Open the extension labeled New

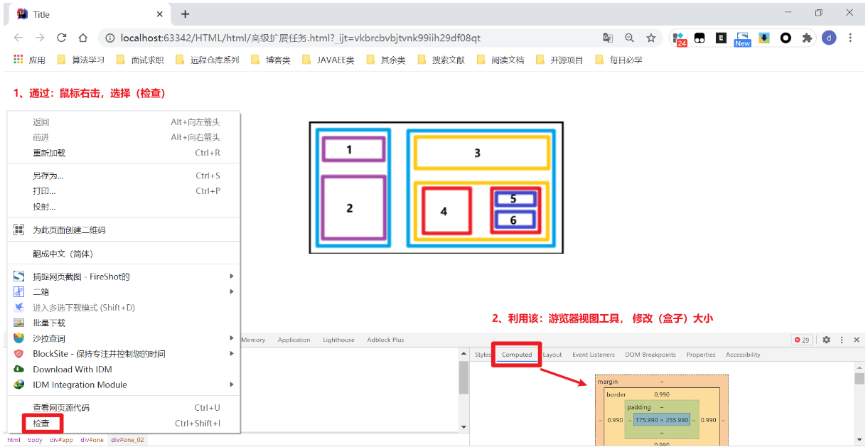coord(742,39)
